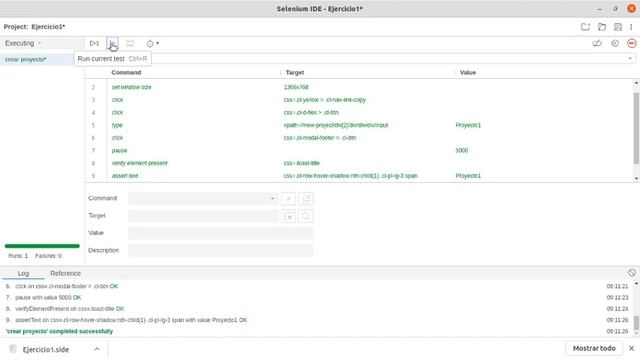Clear the log with the ban icon
Viewport: 640px width, 360px height.
pos(631,273)
